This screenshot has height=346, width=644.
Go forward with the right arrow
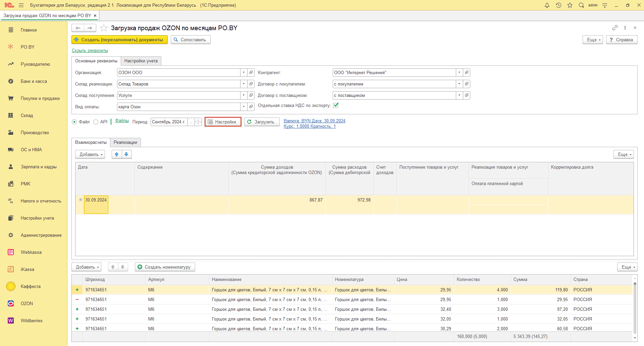(90, 28)
